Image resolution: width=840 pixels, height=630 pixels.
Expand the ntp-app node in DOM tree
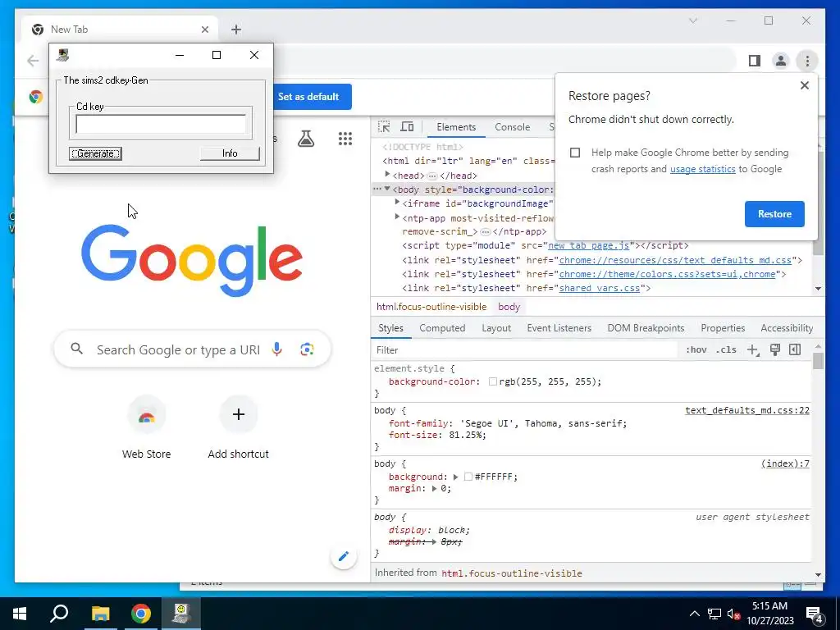pyautogui.click(x=397, y=217)
